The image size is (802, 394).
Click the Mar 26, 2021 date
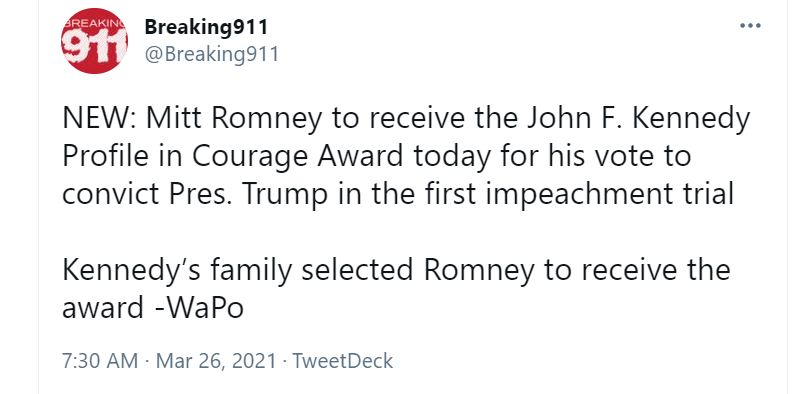(216, 361)
